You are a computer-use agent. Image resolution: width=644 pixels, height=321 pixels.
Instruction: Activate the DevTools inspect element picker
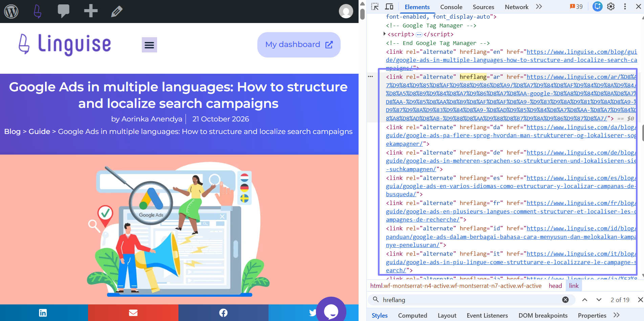coord(375,7)
